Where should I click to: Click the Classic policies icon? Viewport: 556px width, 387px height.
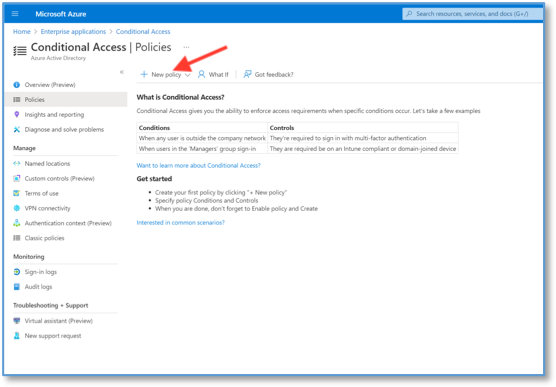(16, 238)
